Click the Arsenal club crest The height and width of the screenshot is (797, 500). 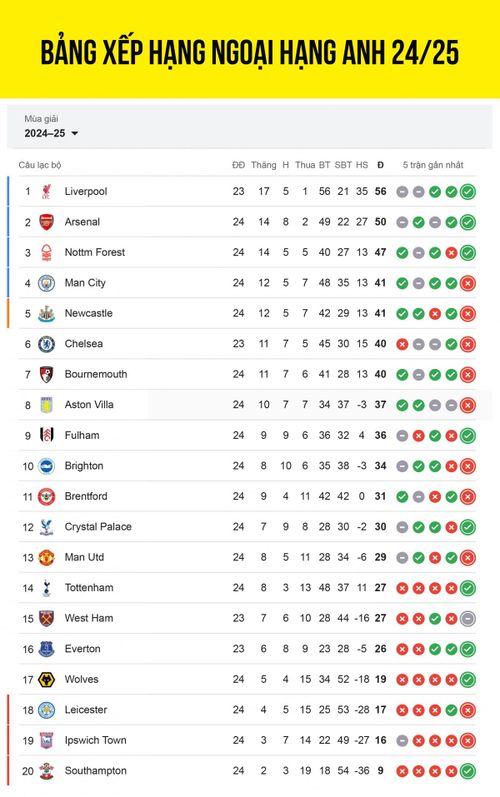tap(46, 222)
